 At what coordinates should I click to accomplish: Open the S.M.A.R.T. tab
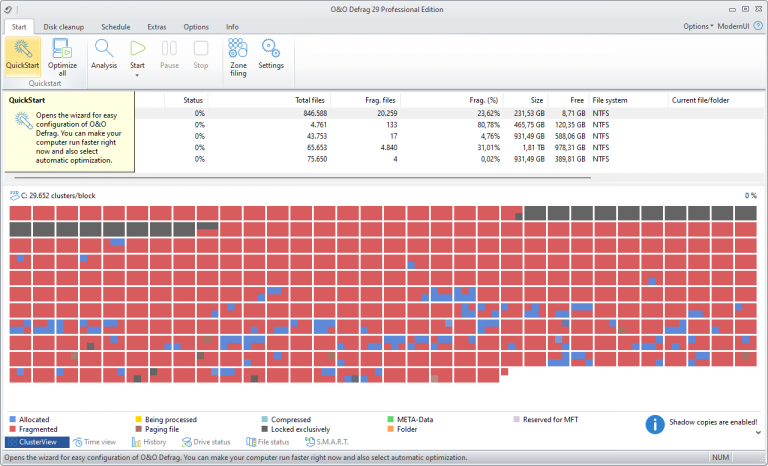(327, 442)
